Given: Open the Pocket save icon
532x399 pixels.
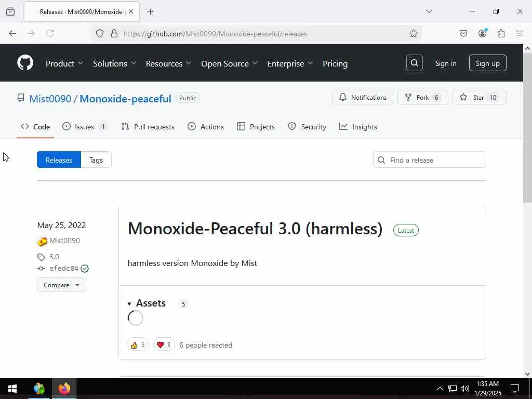Looking at the screenshot, I should coord(463,33).
